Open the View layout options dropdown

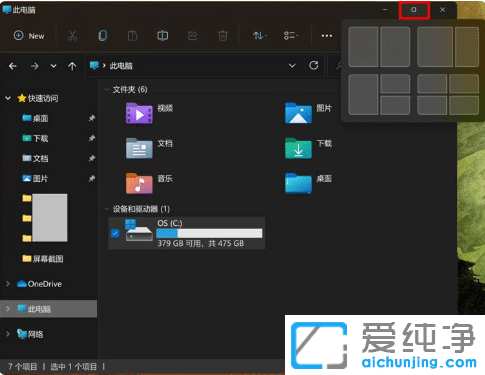[291, 36]
